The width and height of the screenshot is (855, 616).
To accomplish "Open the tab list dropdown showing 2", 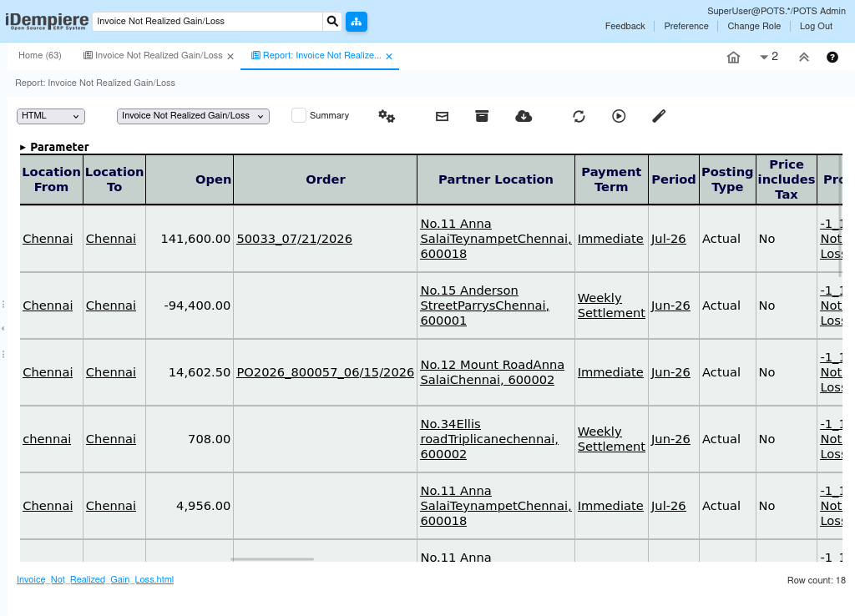I will pyautogui.click(x=769, y=57).
